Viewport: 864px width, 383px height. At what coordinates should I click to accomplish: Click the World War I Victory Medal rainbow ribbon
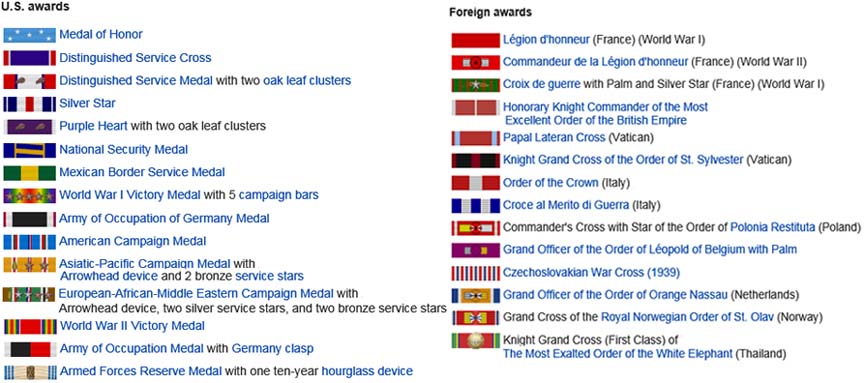(x=30, y=196)
